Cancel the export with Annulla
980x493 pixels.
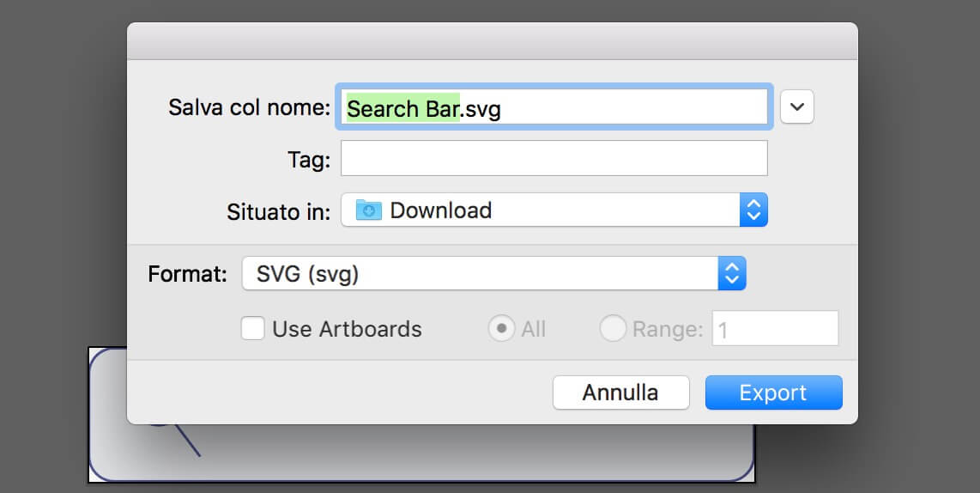pyautogui.click(x=620, y=393)
